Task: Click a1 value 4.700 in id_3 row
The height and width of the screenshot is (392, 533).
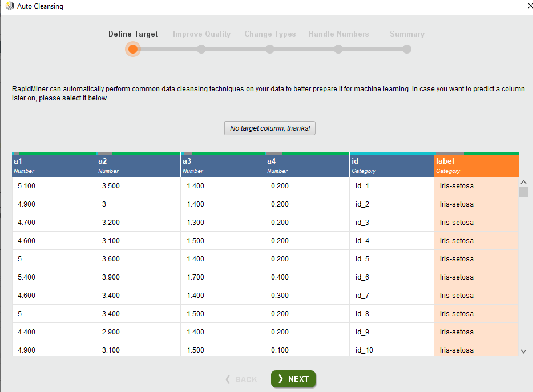Action: [54, 223]
